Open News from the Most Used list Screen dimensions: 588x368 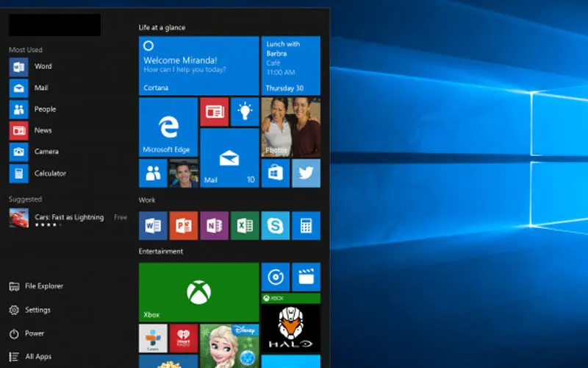coord(31,130)
